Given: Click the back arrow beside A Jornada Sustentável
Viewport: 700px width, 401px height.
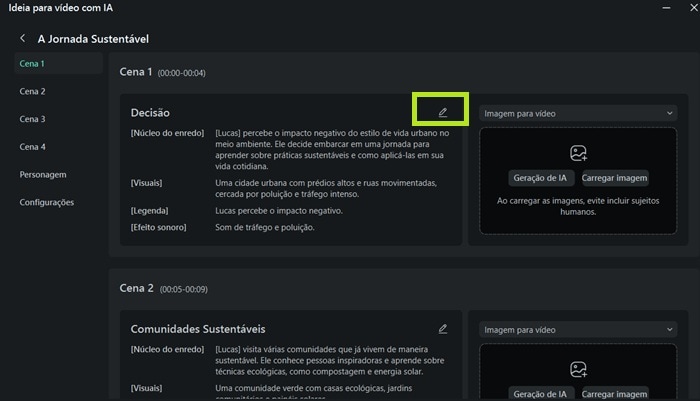Looking at the screenshot, I should click(23, 38).
